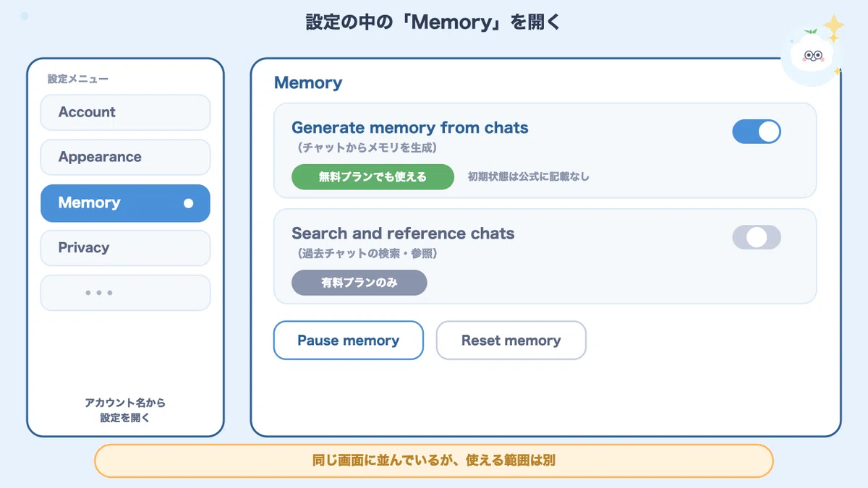Click the Memory panel heading
868x488 pixels.
pos(308,83)
